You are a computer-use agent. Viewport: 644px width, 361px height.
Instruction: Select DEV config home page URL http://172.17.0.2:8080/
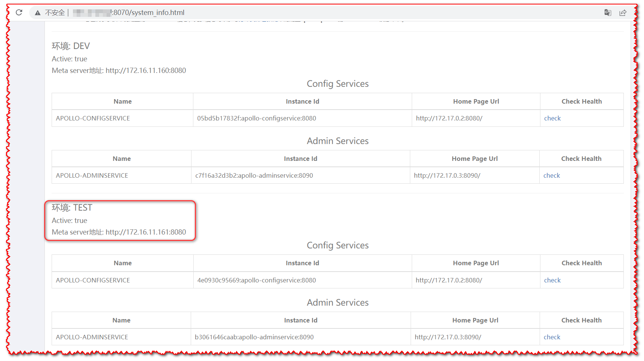(x=449, y=118)
